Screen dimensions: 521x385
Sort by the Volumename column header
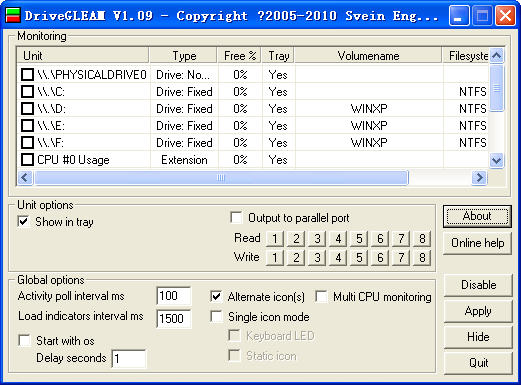click(x=368, y=55)
